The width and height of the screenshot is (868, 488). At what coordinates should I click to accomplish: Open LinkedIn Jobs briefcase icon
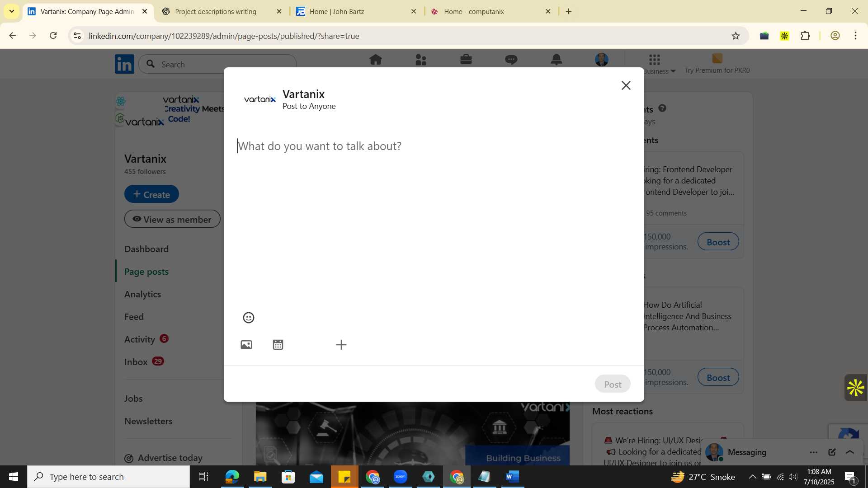pyautogui.click(x=466, y=60)
